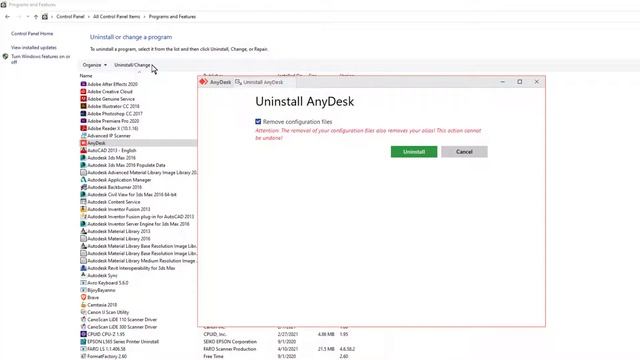Click the Uninstall/Change toolbar button

[132, 65]
